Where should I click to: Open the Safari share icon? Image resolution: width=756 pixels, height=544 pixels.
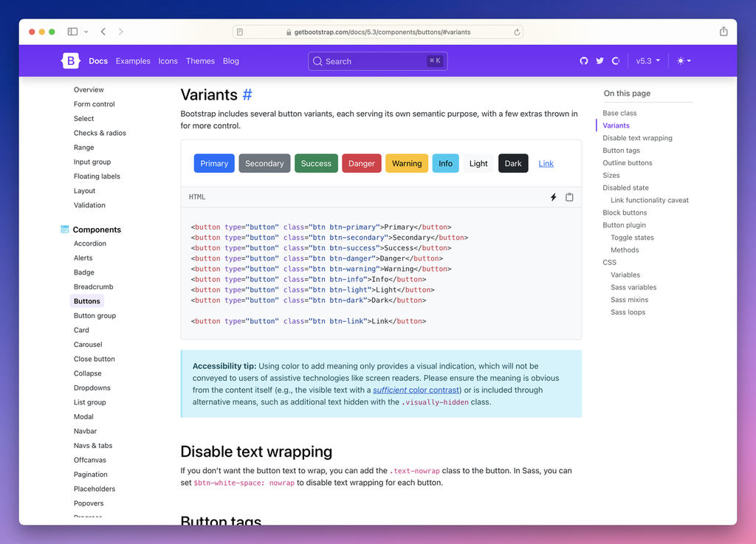724,32
